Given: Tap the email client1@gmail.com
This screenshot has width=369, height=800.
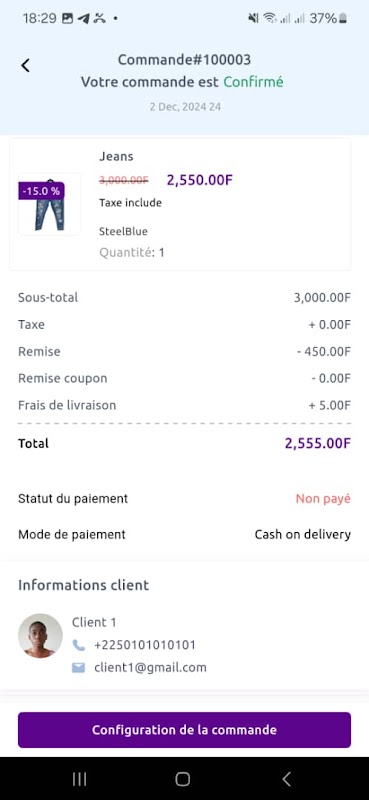Looking at the screenshot, I should [150, 667].
